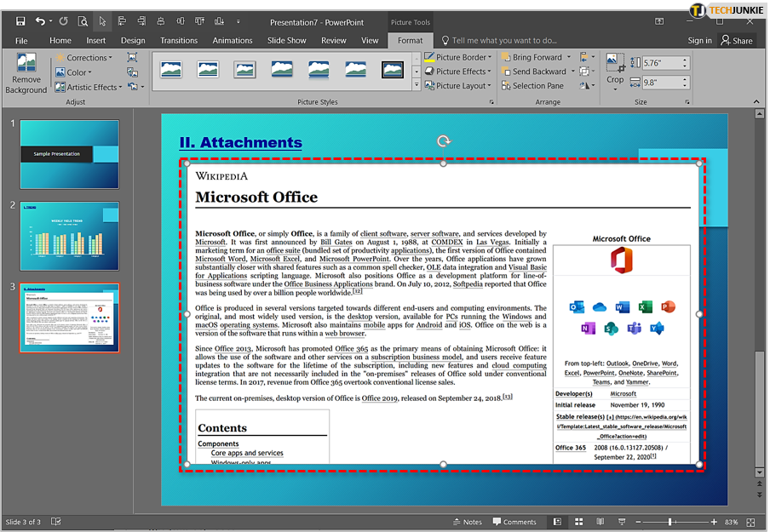Fit slide to current window icon
The image size is (770, 532).
point(751,522)
